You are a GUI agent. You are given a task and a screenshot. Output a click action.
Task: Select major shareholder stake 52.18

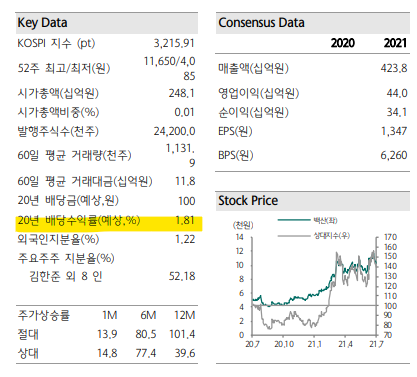tap(182, 276)
